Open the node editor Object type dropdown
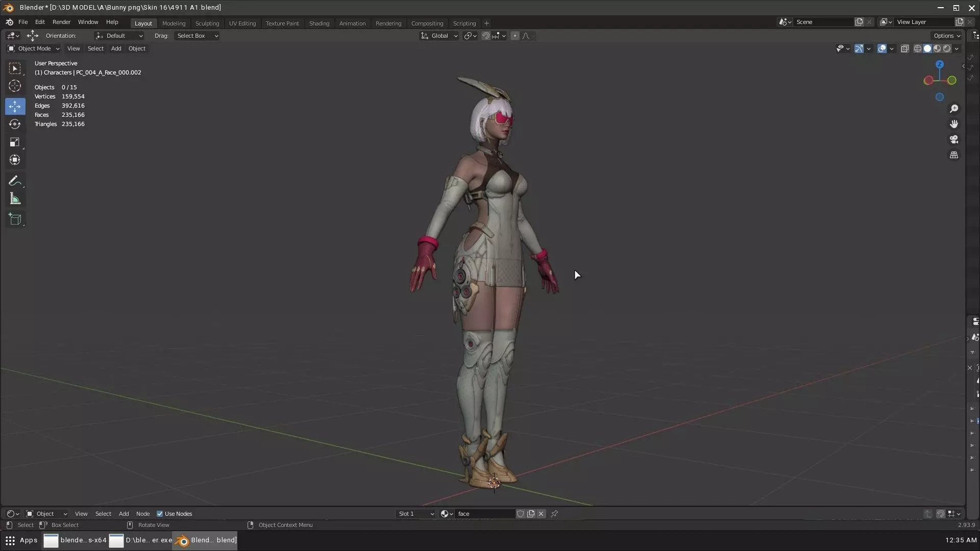Viewport: 980px width, 551px height. point(46,514)
